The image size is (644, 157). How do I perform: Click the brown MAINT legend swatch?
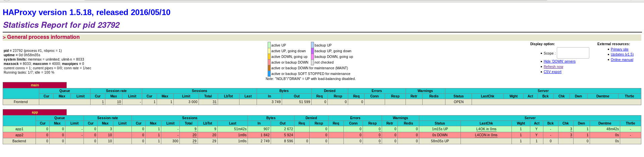(269, 68)
